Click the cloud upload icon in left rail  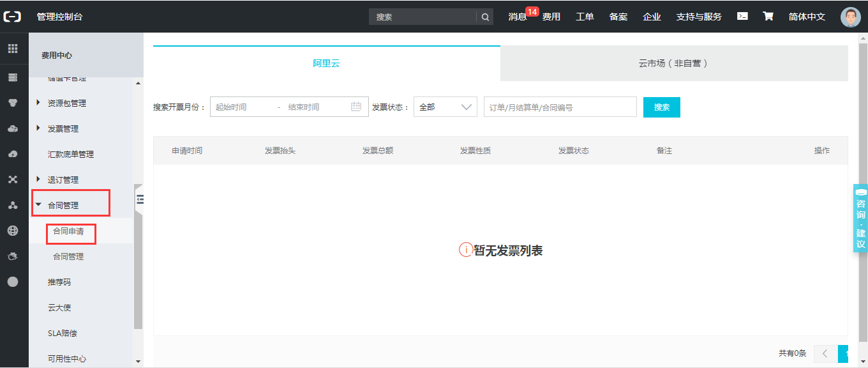coord(13,154)
